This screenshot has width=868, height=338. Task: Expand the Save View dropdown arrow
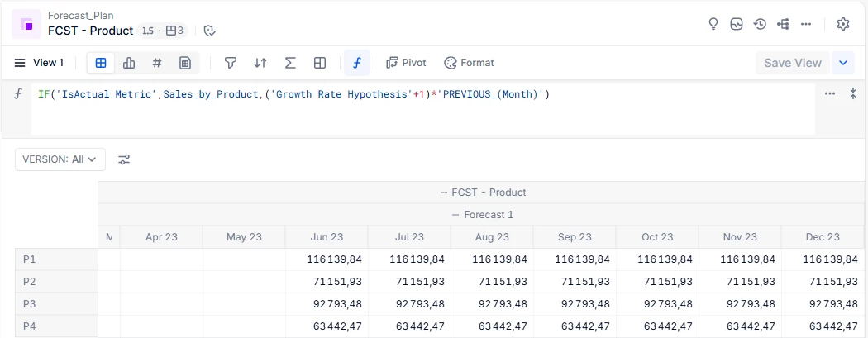click(843, 63)
